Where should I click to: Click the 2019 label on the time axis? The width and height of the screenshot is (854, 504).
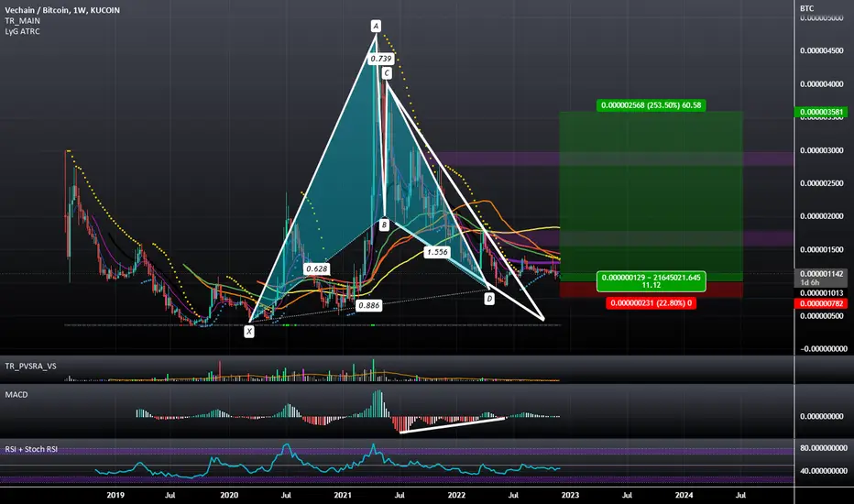(115, 495)
